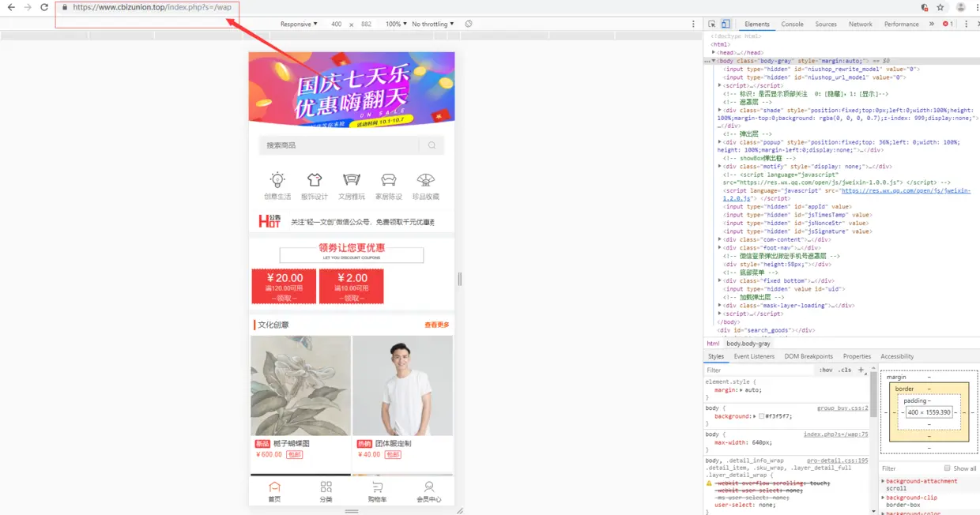Bookmark this page with the star icon
Image resolution: width=980 pixels, height=515 pixels.
940,7
